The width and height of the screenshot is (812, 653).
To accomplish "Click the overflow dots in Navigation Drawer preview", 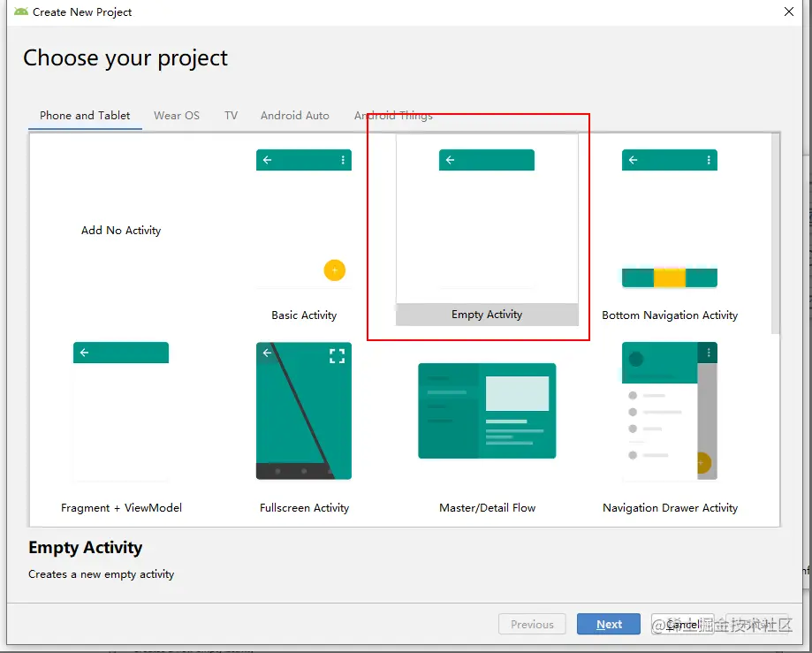I will pyautogui.click(x=709, y=353).
